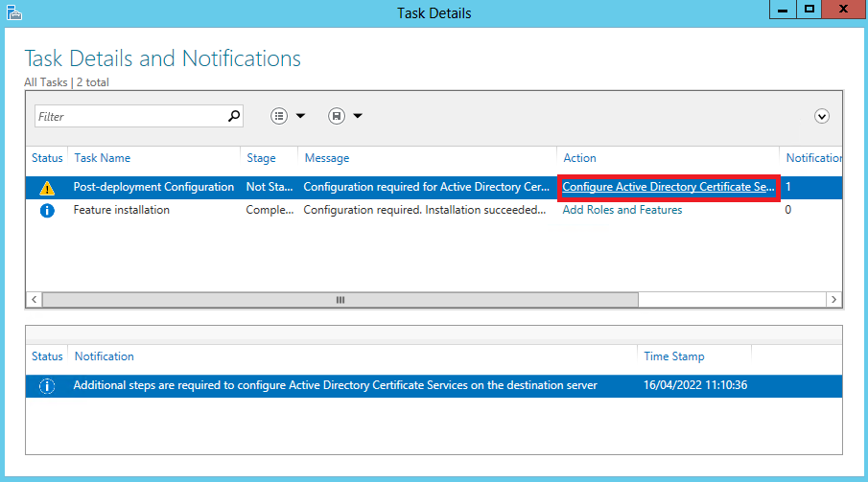
Task: Sort by Stage column header
Action: click(x=261, y=158)
